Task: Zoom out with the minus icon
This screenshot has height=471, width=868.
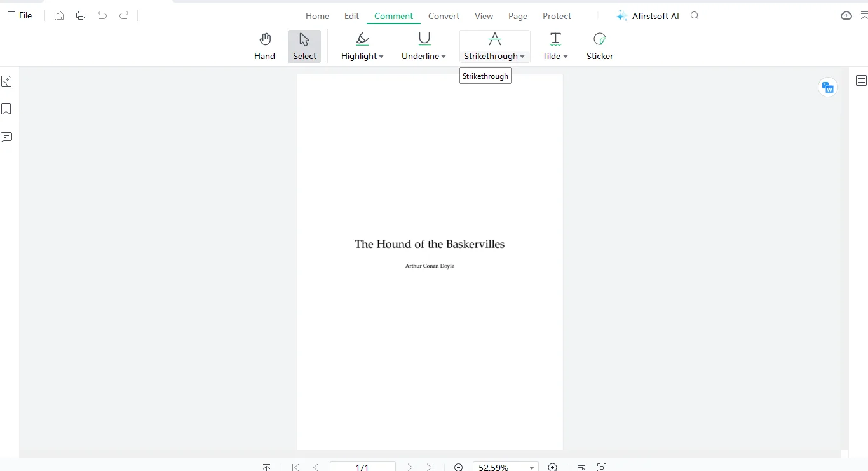Action: pyautogui.click(x=458, y=467)
